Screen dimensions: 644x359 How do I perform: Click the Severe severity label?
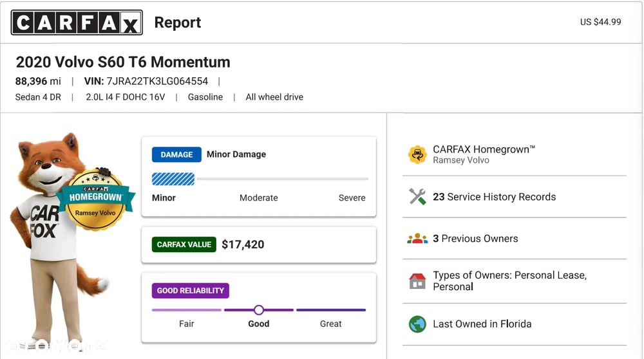[352, 198]
